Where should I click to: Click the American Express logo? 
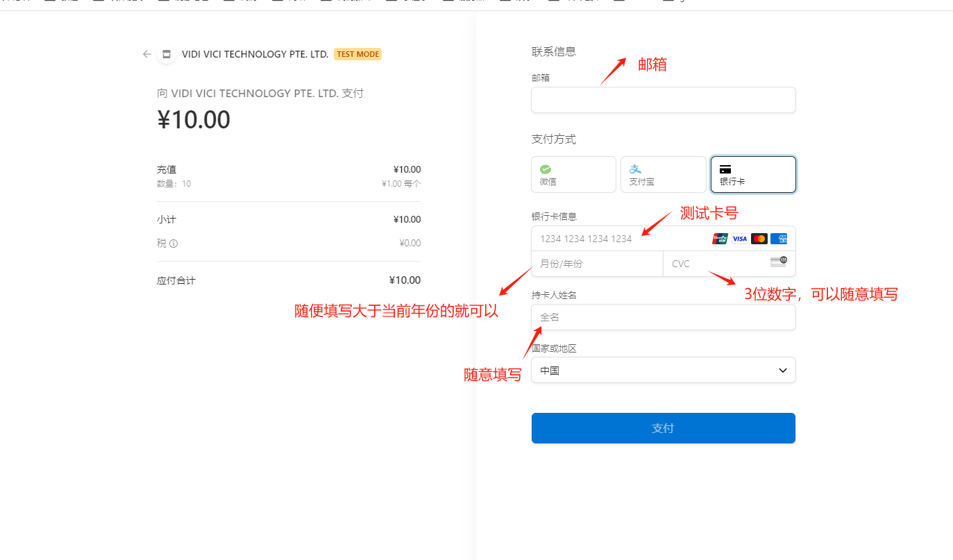click(x=779, y=239)
